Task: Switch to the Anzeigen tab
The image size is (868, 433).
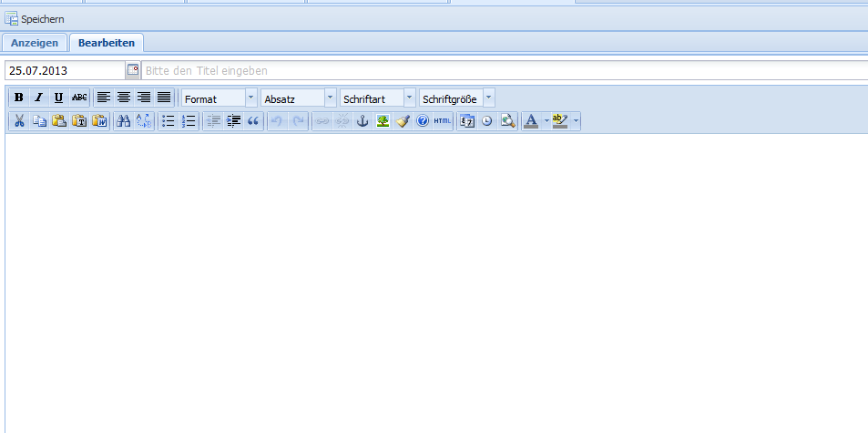Action: 35,43
